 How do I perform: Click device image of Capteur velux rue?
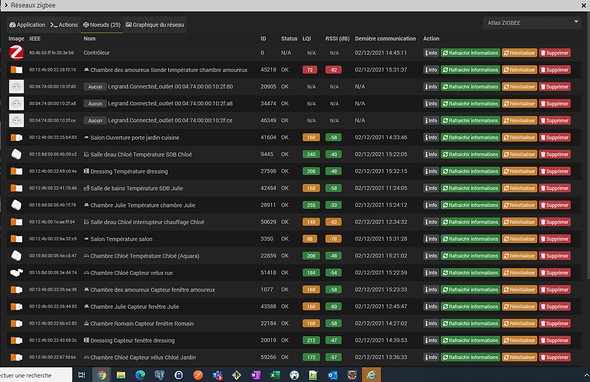[16, 272]
